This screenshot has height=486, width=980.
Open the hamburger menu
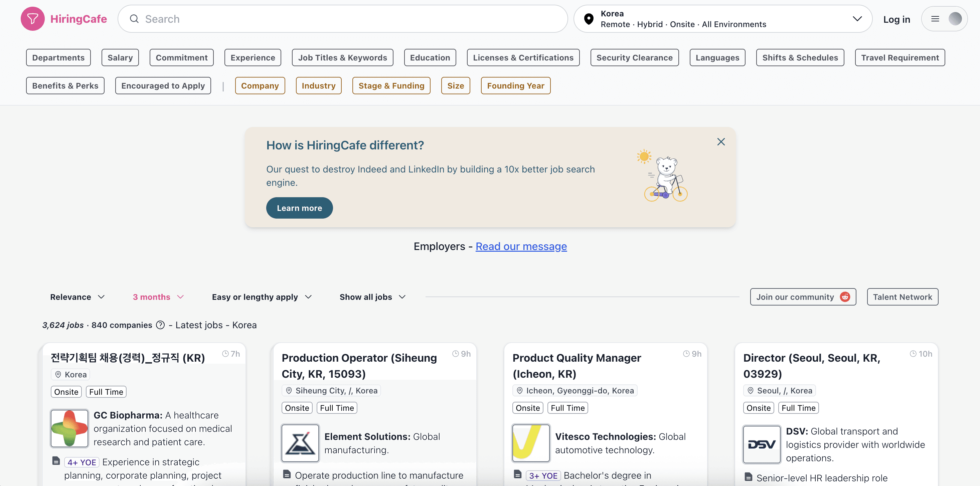tap(936, 18)
